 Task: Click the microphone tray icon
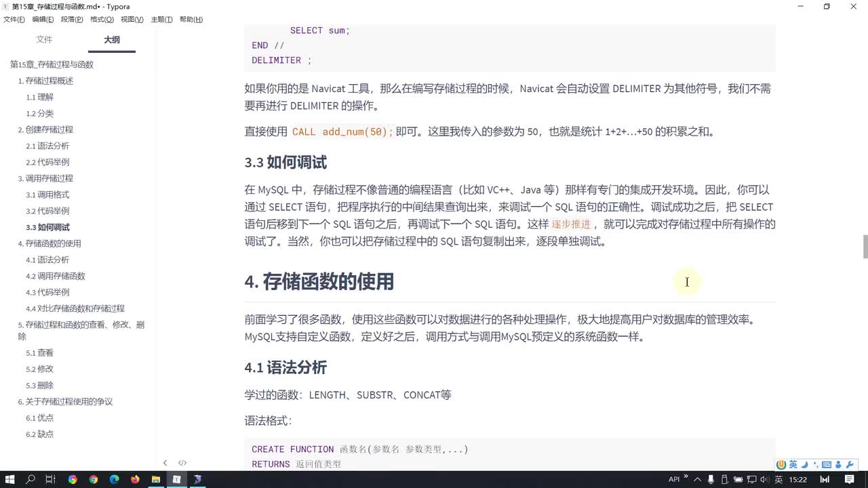pyautogui.click(x=711, y=479)
